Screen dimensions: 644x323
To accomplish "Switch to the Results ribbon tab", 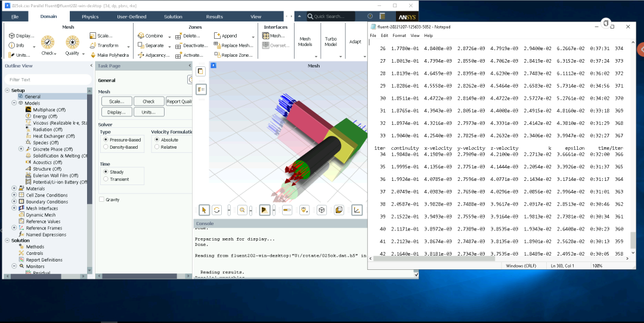I will point(215,17).
